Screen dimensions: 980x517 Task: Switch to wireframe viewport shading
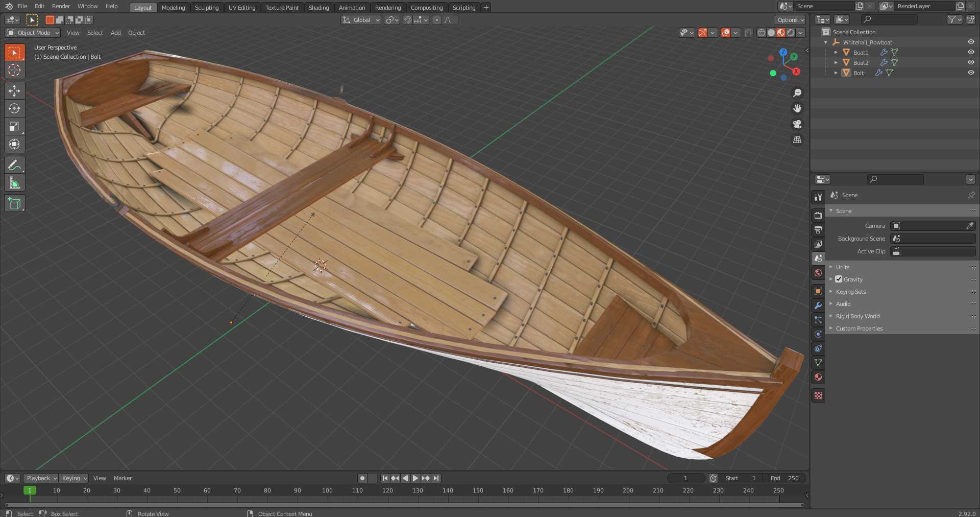pos(762,33)
